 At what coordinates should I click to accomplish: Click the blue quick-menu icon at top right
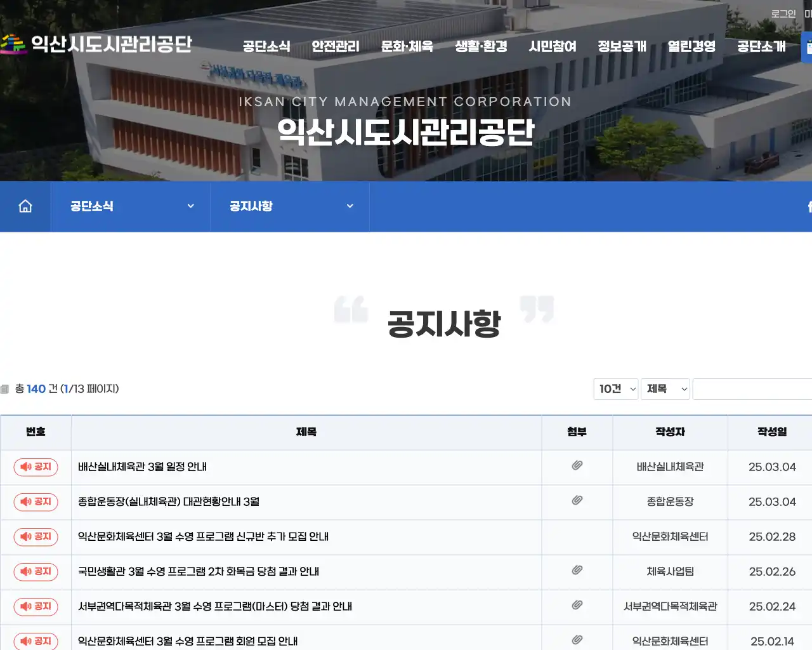(806, 47)
